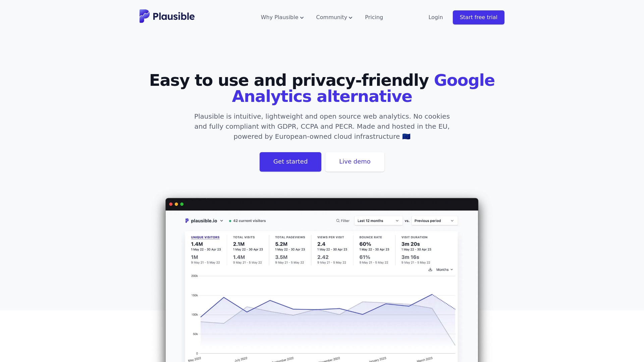Expand the Community dropdown menu

pyautogui.click(x=334, y=17)
